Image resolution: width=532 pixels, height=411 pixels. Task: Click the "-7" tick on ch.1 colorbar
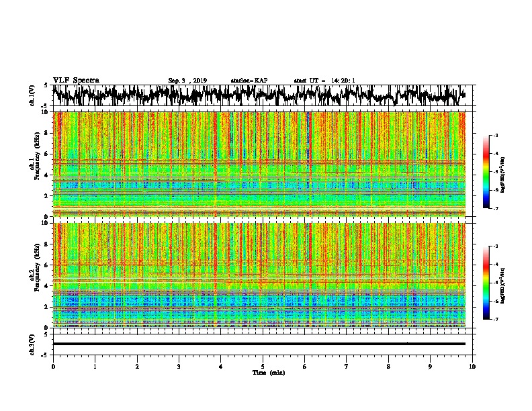pos(496,208)
